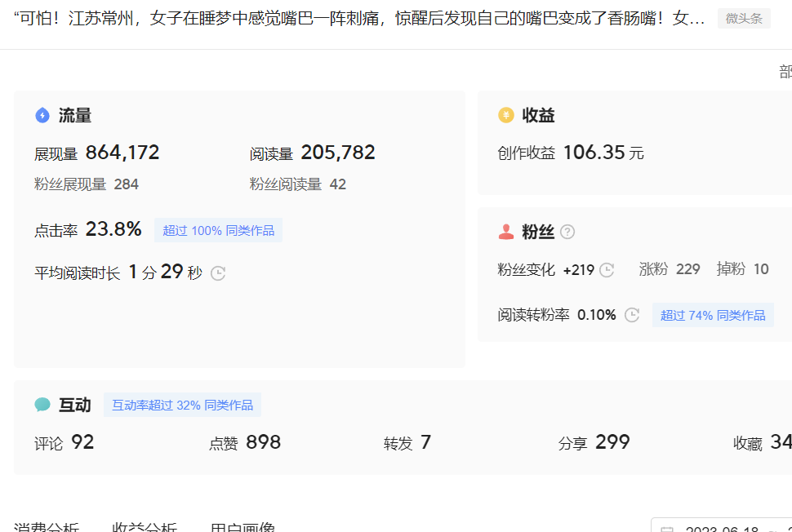792x532 pixels.
Task: Click the 微头条 tag beside the title
Action: pos(744,19)
